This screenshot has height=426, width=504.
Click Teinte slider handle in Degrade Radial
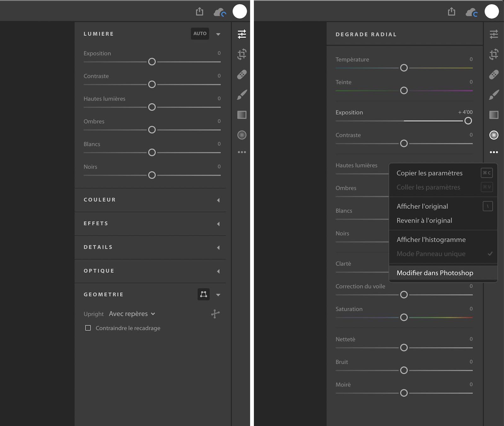(x=404, y=90)
